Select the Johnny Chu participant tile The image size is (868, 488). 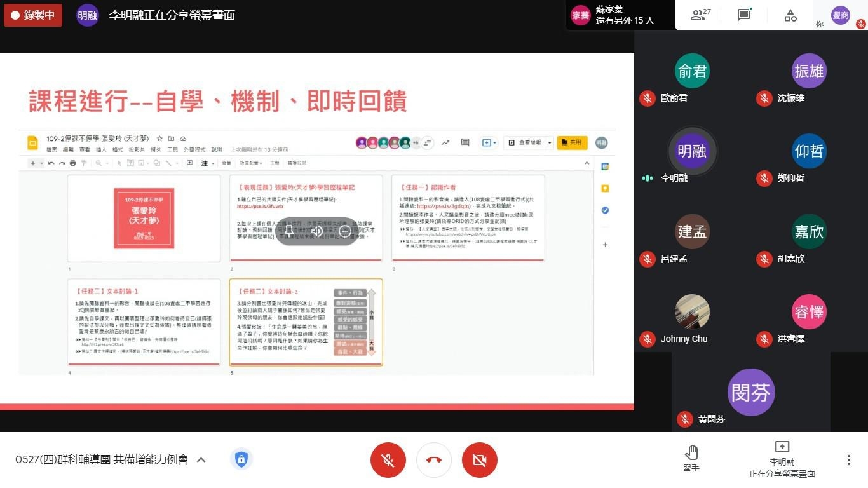coord(691,319)
